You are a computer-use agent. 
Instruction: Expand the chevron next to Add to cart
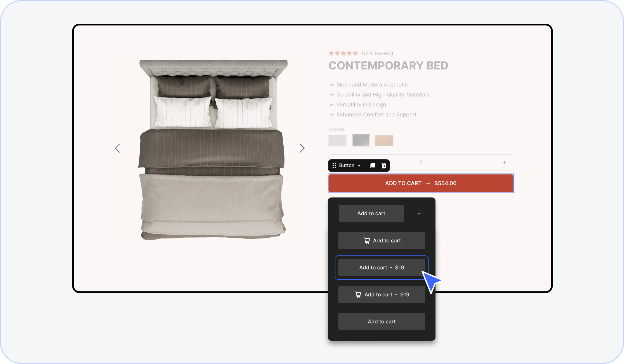[419, 213]
